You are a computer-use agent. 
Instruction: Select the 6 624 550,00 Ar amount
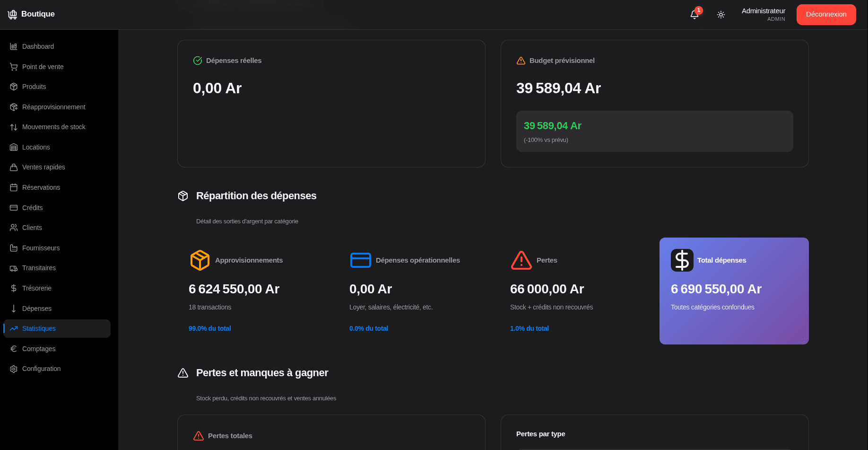234,289
